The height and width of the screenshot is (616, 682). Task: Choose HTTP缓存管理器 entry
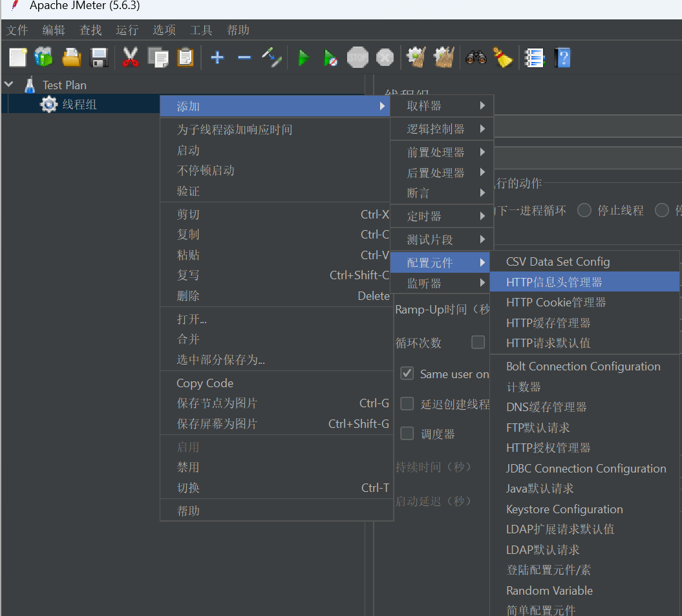point(584,323)
